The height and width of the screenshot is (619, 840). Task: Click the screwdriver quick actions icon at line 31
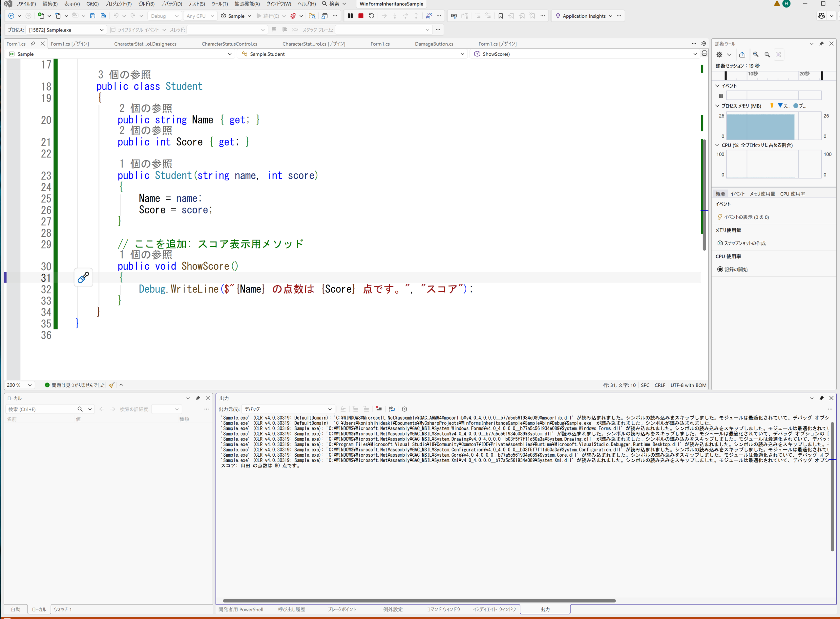(x=83, y=278)
